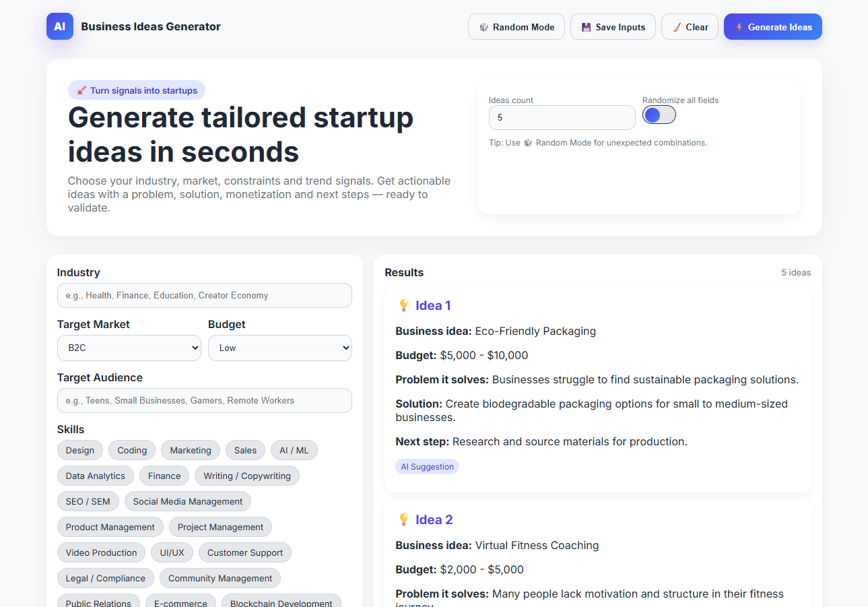Expand the Budget dropdown

(x=279, y=348)
